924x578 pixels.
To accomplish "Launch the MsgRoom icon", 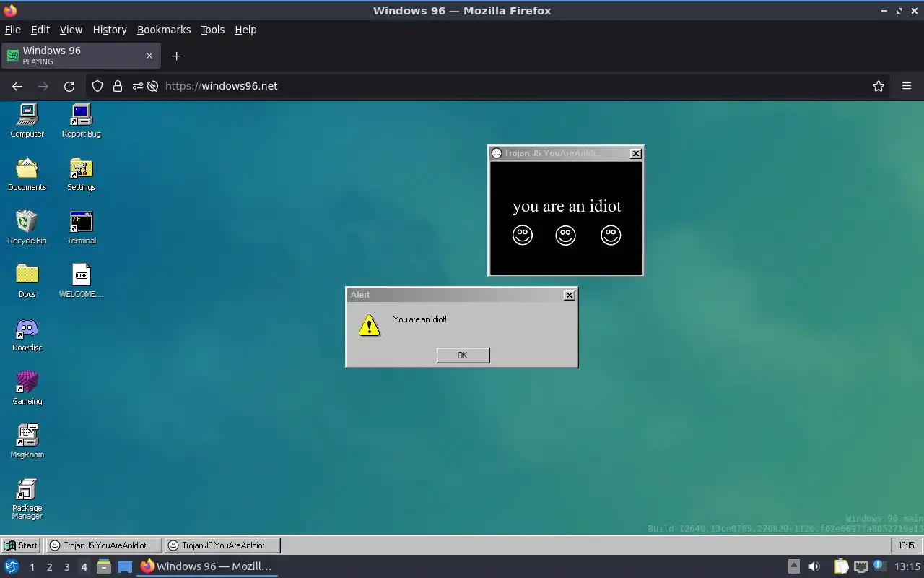I will click(27, 441).
